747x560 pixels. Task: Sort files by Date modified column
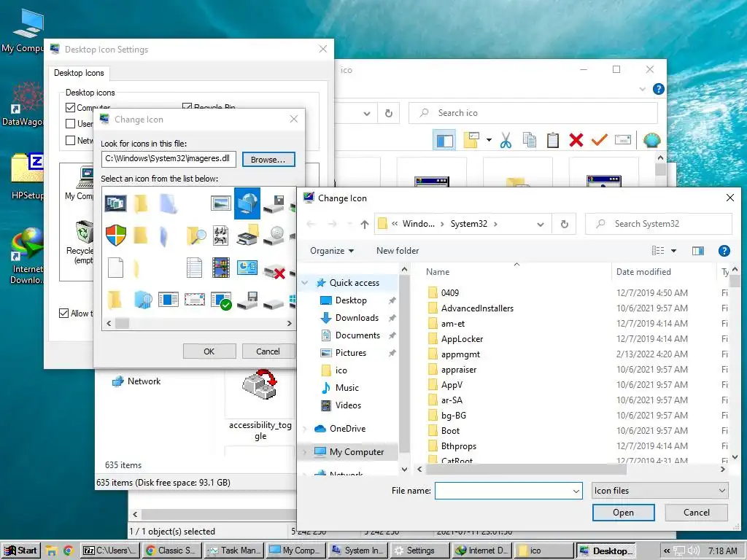click(643, 272)
